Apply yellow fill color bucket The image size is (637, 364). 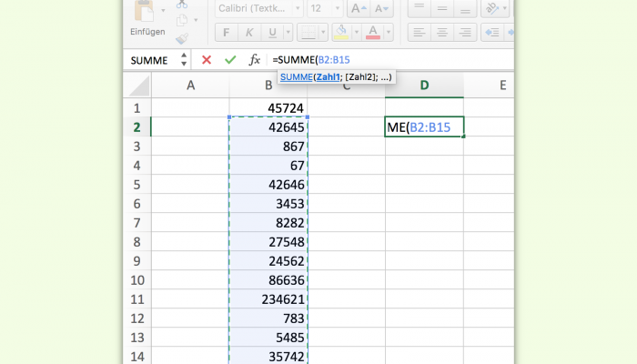click(341, 33)
